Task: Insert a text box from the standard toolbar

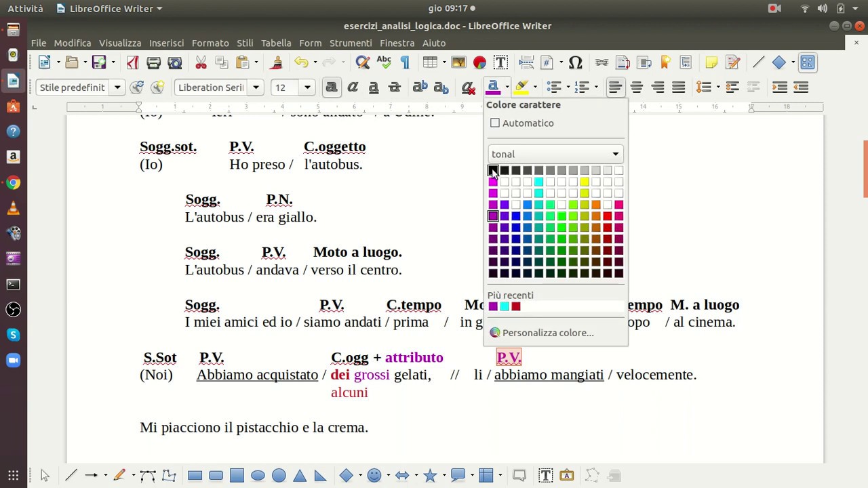Action: click(x=500, y=62)
